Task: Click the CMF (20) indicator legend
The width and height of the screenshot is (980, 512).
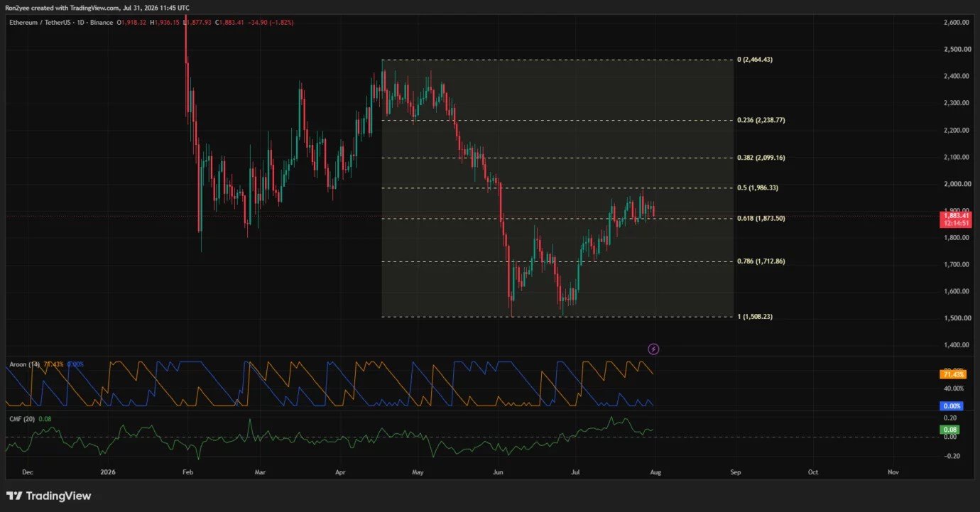Action: (23, 419)
